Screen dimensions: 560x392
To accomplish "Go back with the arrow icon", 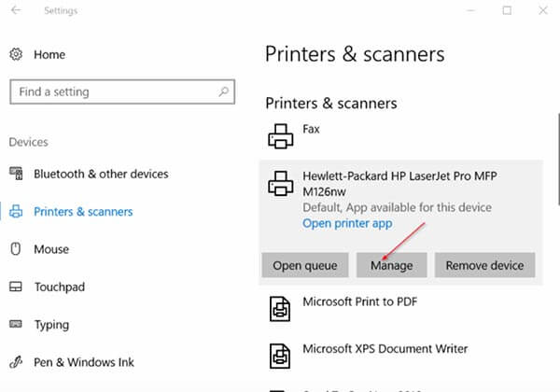I will coord(16,10).
